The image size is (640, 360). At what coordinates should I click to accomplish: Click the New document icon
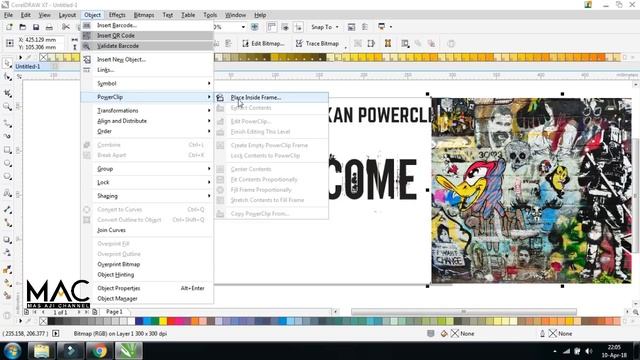[x=9, y=27]
